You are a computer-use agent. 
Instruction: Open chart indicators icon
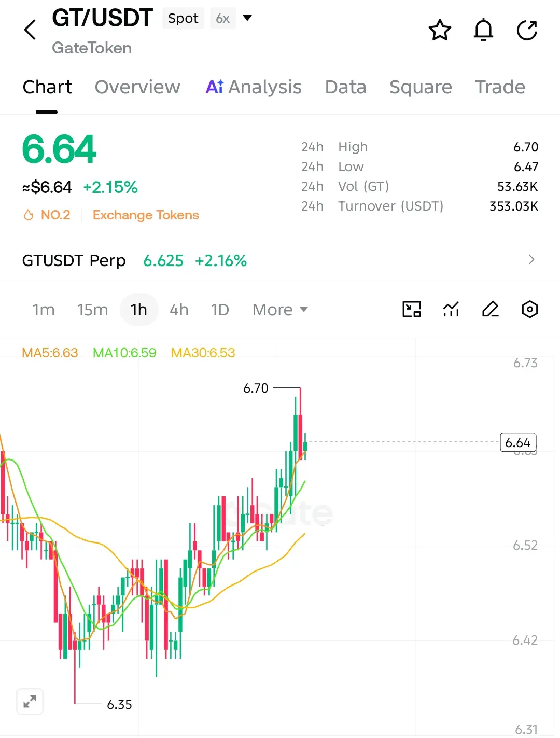click(451, 310)
